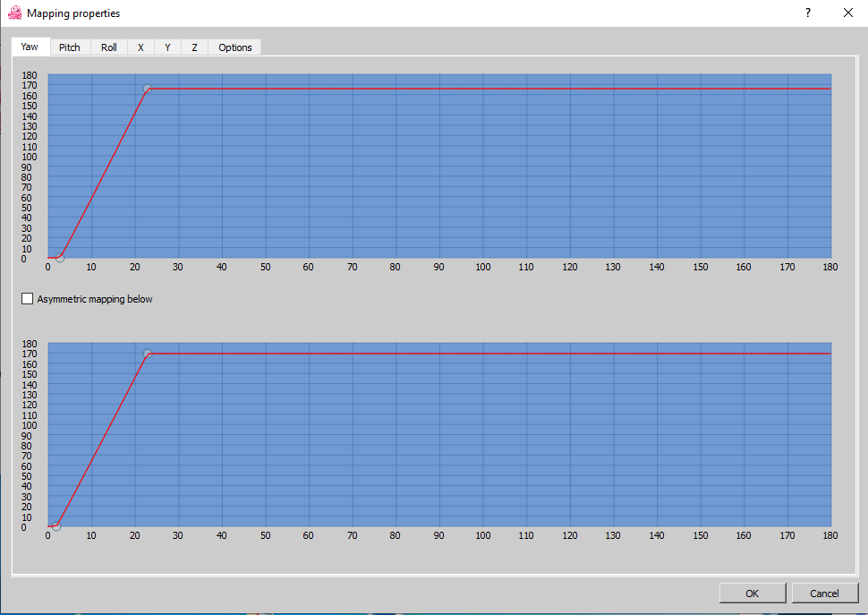Close the Mapping properties window
This screenshot has width=868, height=615.
point(848,13)
